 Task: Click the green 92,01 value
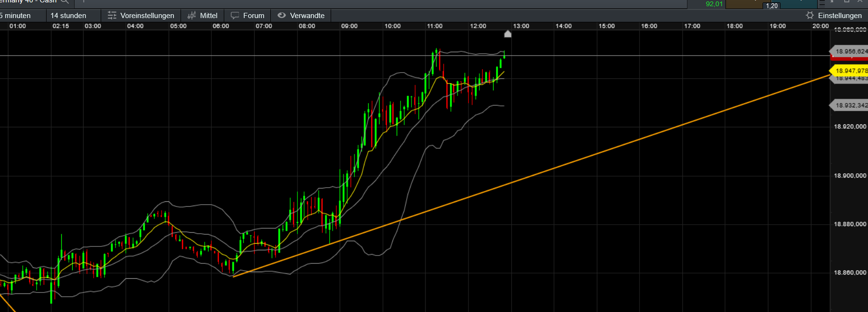click(714, 4)
